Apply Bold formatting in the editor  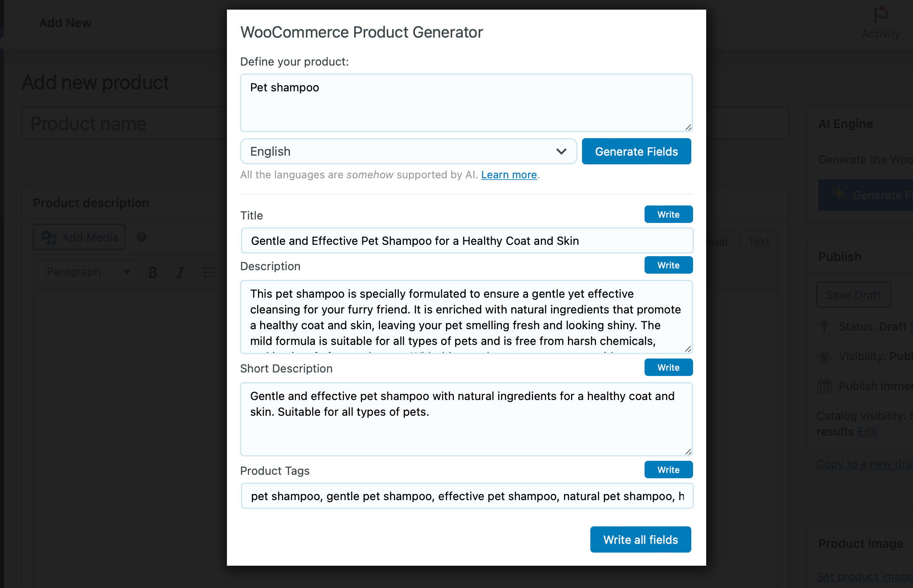click(152, 271)
